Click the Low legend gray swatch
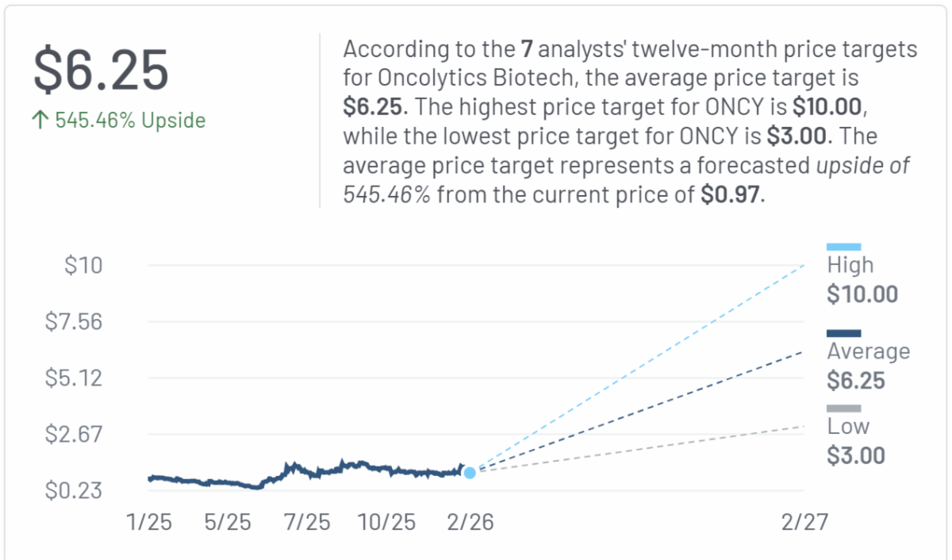The height and width of the screenshot is (560, 952). point(843,408)
